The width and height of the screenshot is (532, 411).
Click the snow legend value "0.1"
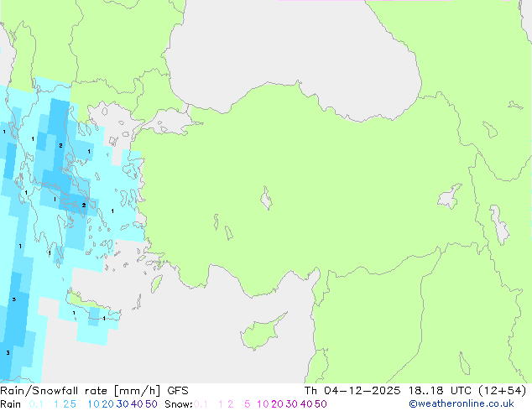coord(201,404)
